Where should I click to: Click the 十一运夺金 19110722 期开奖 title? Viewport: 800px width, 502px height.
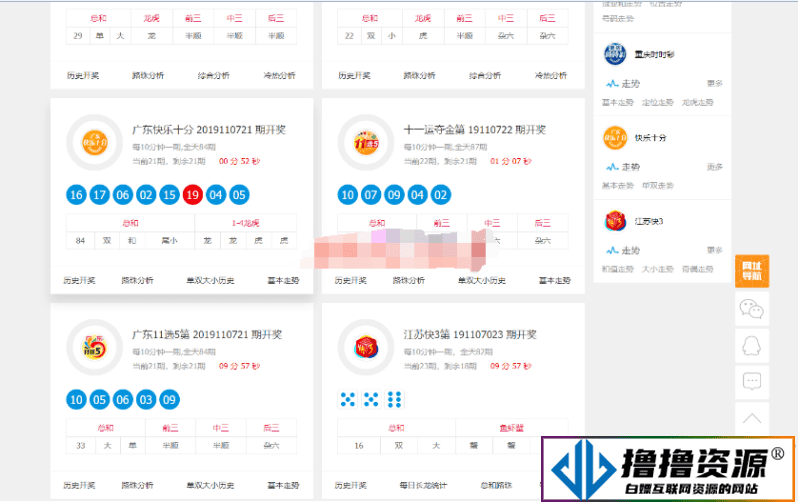click(474, 130)
